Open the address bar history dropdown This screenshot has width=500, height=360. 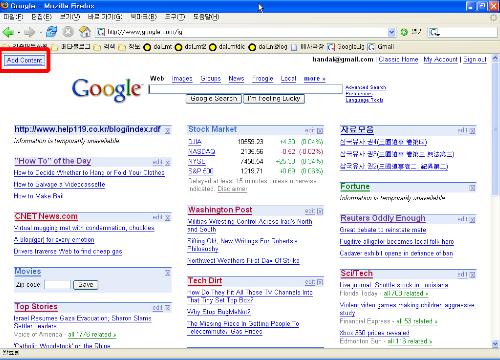pos(392,32)
